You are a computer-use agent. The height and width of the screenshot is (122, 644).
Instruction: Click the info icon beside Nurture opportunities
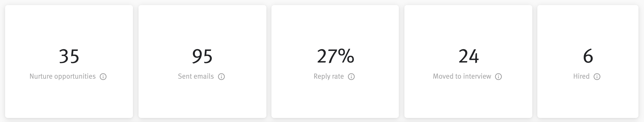tap(103, 77)
